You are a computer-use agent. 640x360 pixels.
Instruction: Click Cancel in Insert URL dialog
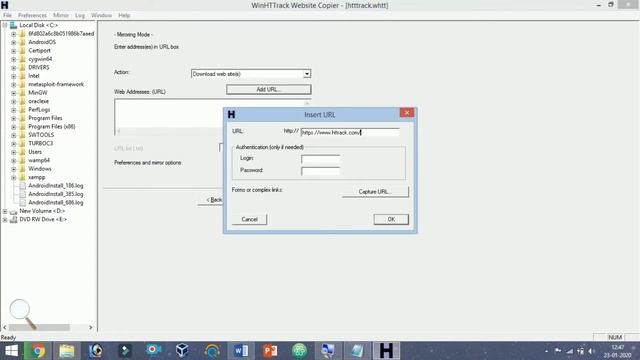[249, 220]
